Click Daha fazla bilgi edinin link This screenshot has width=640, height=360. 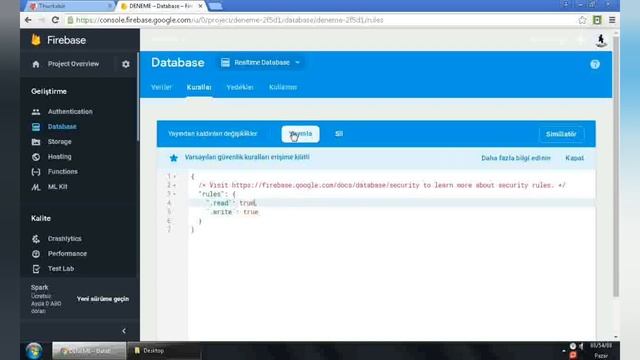pos(516,158)
